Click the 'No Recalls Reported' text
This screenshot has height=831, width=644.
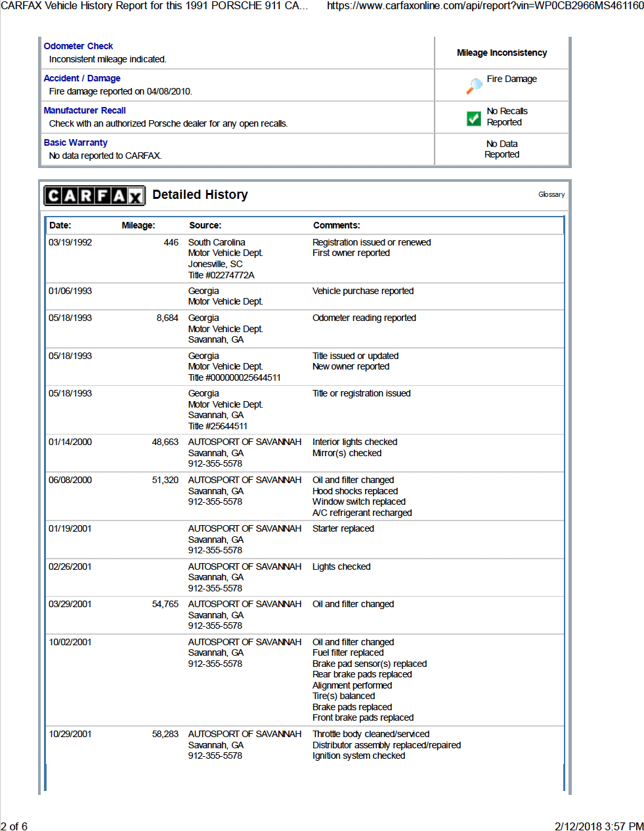507,117
